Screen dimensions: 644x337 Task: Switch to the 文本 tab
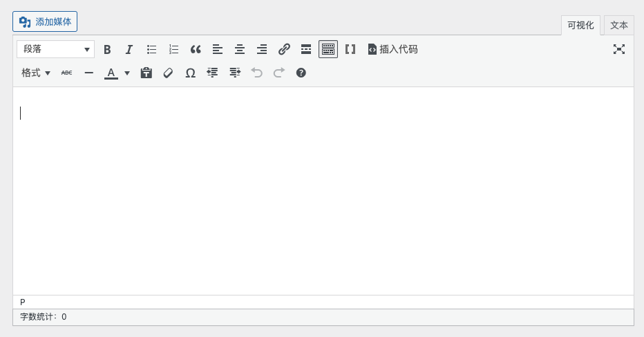pos(618,25)
